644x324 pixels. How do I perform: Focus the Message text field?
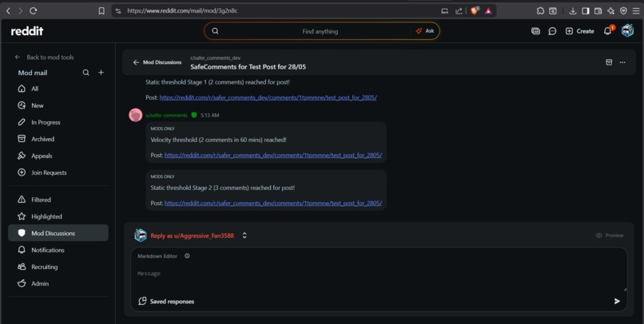[379, 274]
